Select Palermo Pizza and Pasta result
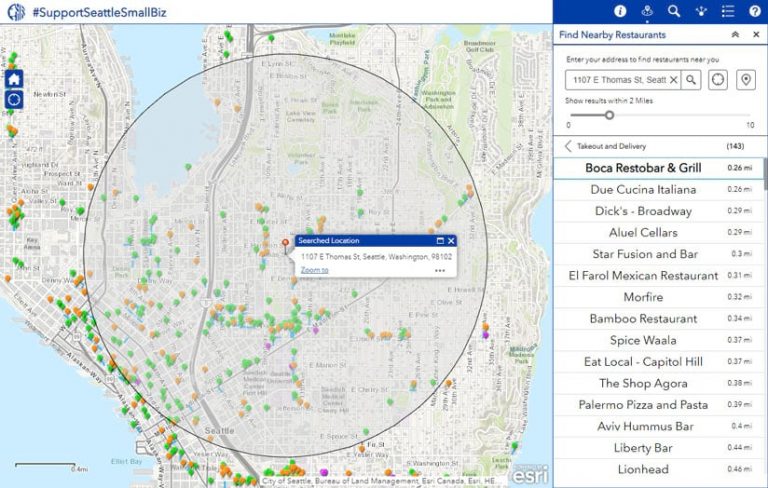The width and height of the screenshot is (768, 488). [x=658, y=405]
